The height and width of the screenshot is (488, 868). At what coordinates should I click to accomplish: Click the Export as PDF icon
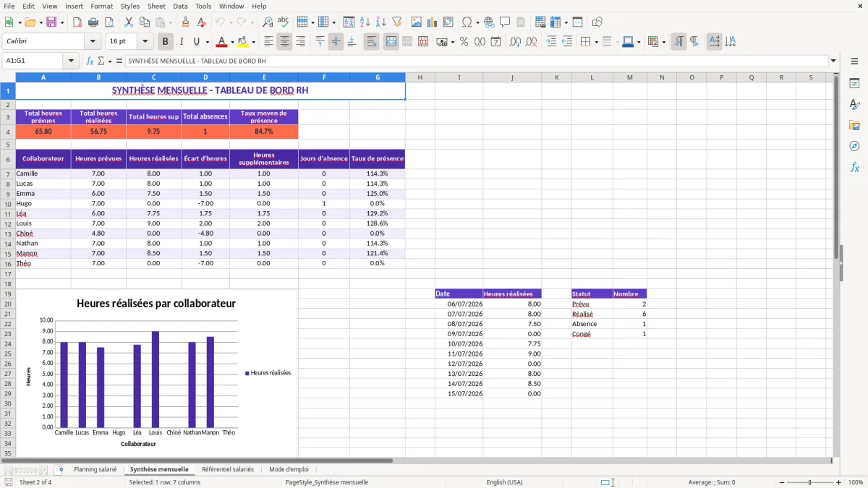(77, 22)
